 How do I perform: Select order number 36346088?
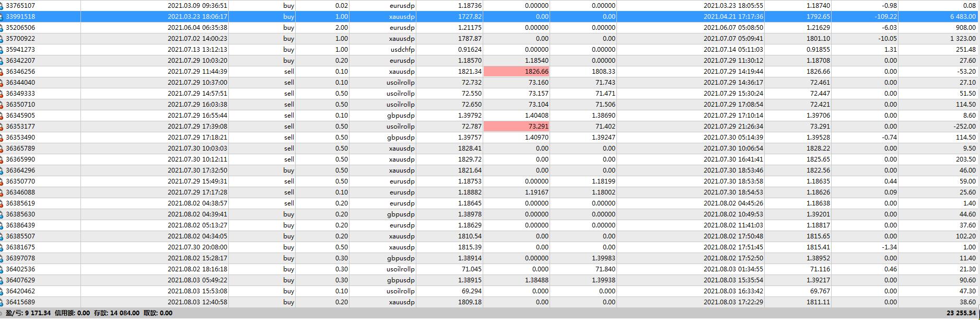click(x=20, y=192)
